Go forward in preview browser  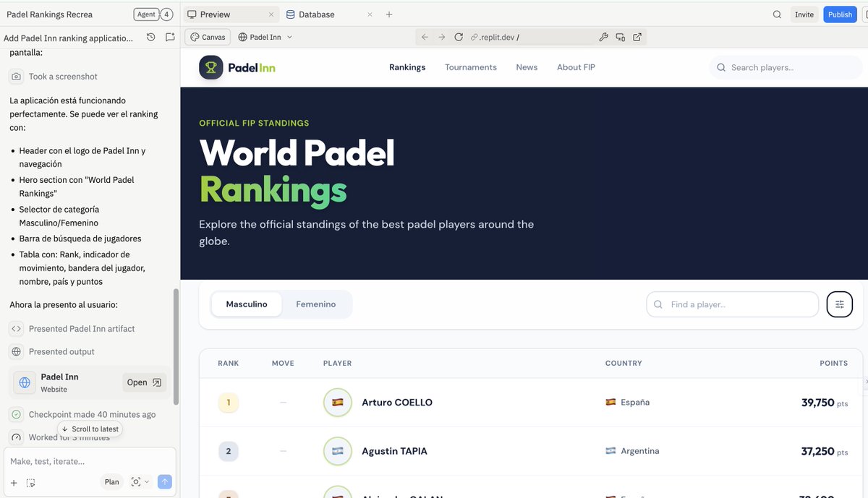coord(442,37)
